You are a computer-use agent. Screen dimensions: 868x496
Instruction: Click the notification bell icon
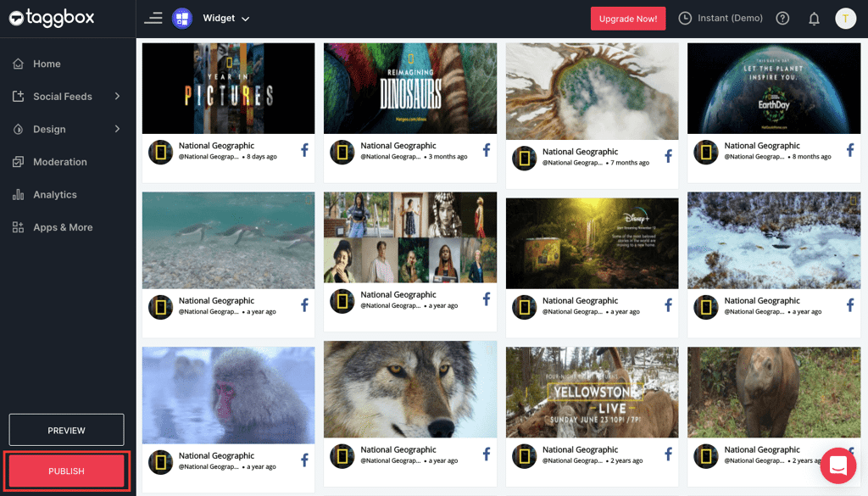tap(814, 18)
